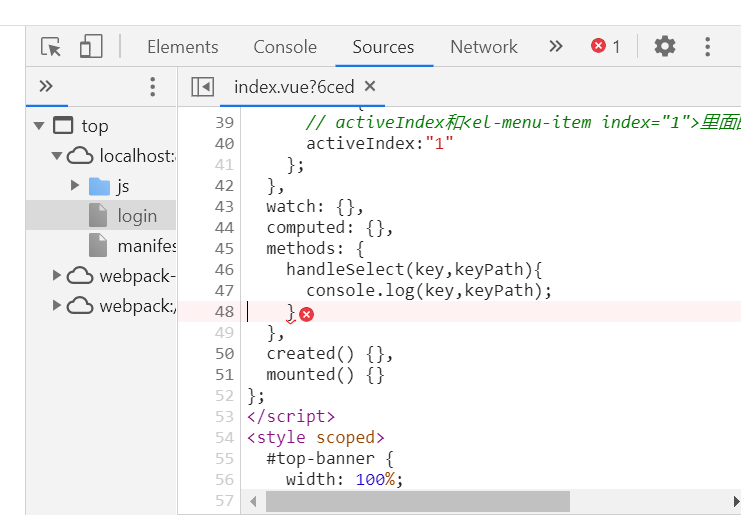Click the <style scoped> tag text

[316, 438]
